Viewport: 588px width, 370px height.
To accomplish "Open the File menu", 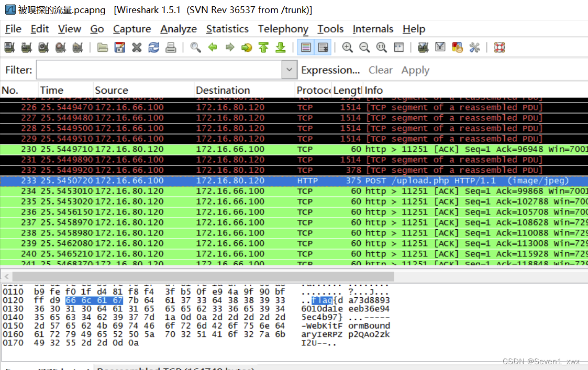I will (13, 29).
